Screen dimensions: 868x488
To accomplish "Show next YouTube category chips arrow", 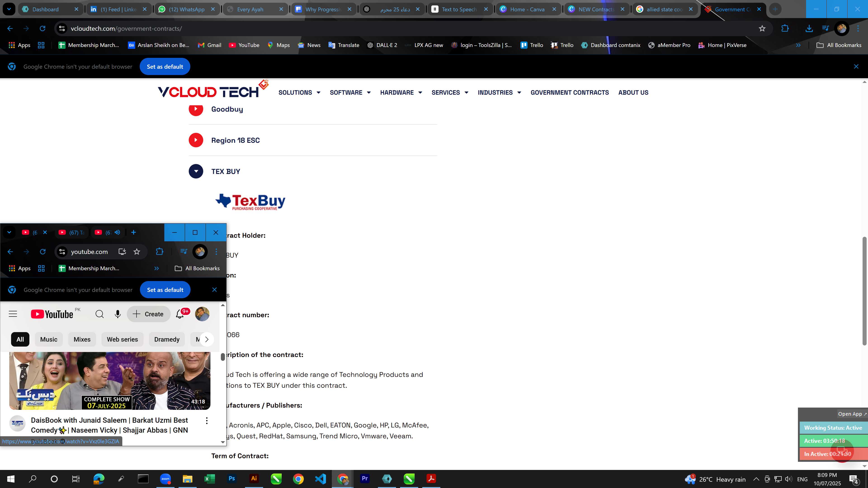I will [x=207, y=340].
